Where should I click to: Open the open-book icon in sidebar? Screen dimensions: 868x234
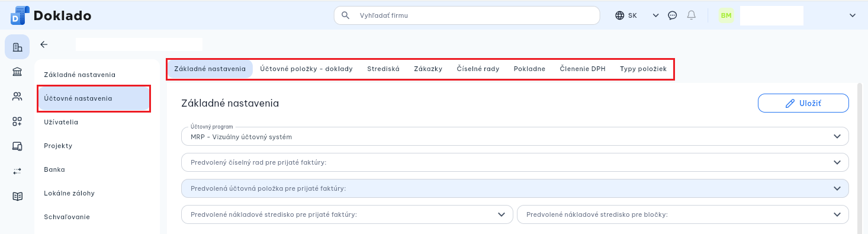coord(17,196)
